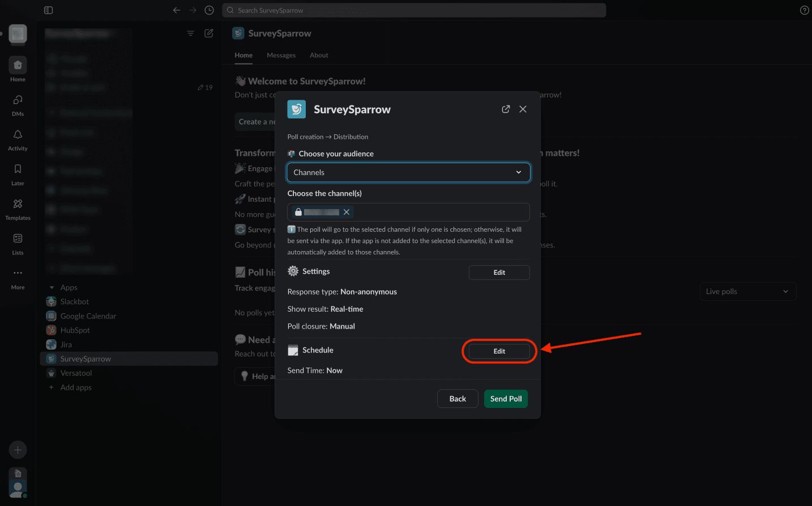Click Edit next to Schedule
This screenshot has height=506, width=812.
click(499, 351)
